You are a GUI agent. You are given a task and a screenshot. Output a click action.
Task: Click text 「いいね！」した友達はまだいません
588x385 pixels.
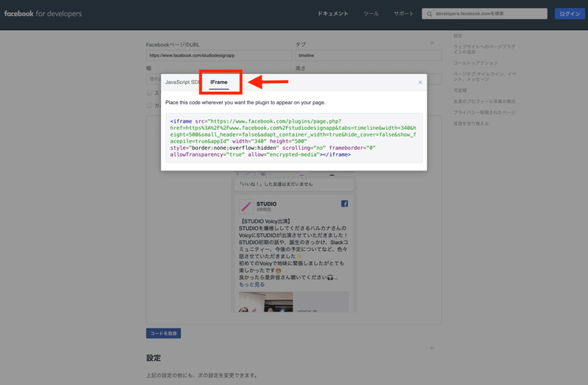point(276,184)
